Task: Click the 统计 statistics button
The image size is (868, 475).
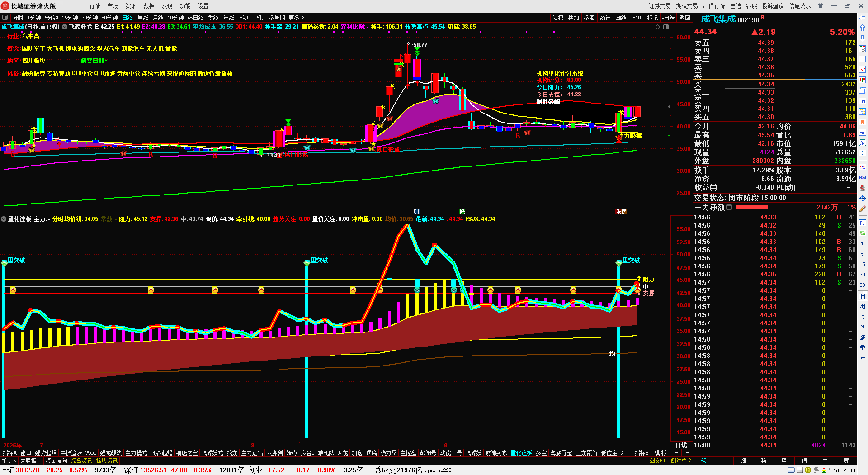Action: pyautogui.click(x=605, y=18)
